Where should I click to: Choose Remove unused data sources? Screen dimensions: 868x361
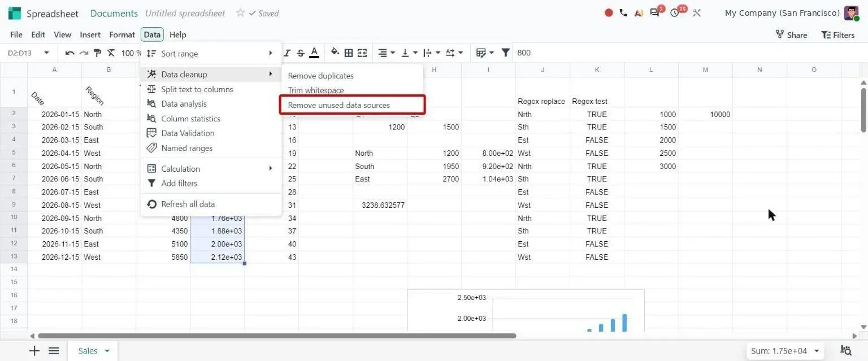pyautogui.click(x=352, y=105)
